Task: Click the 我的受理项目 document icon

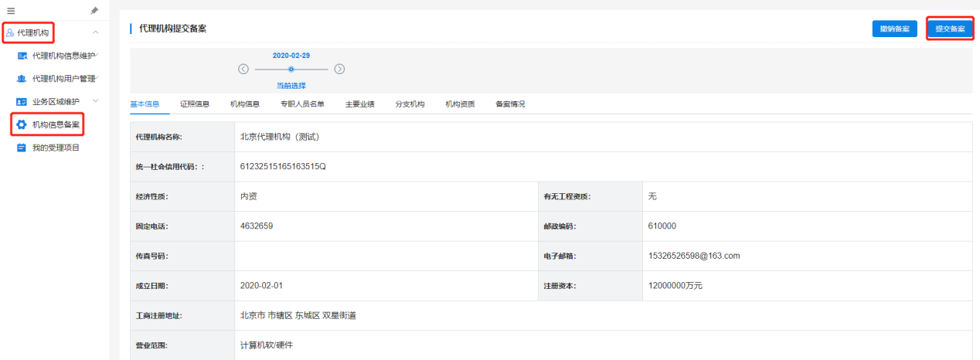Action: tap(22, 148)
